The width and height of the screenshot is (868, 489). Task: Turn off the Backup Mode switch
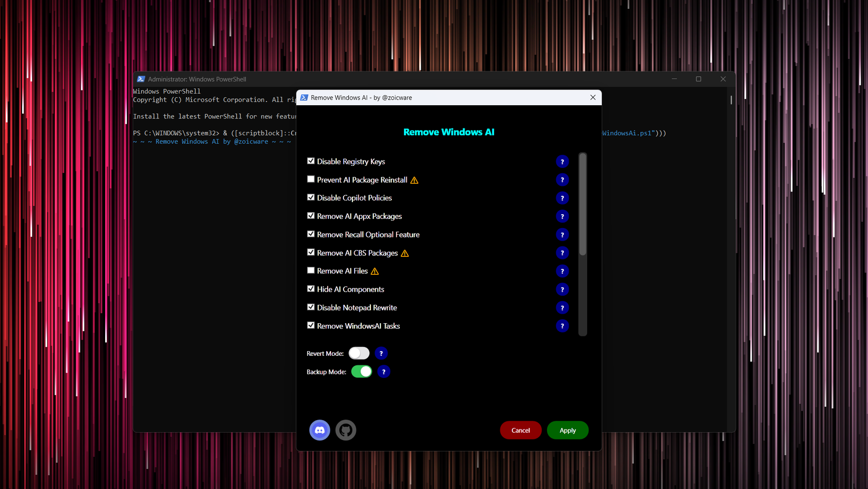coord(362,372)
